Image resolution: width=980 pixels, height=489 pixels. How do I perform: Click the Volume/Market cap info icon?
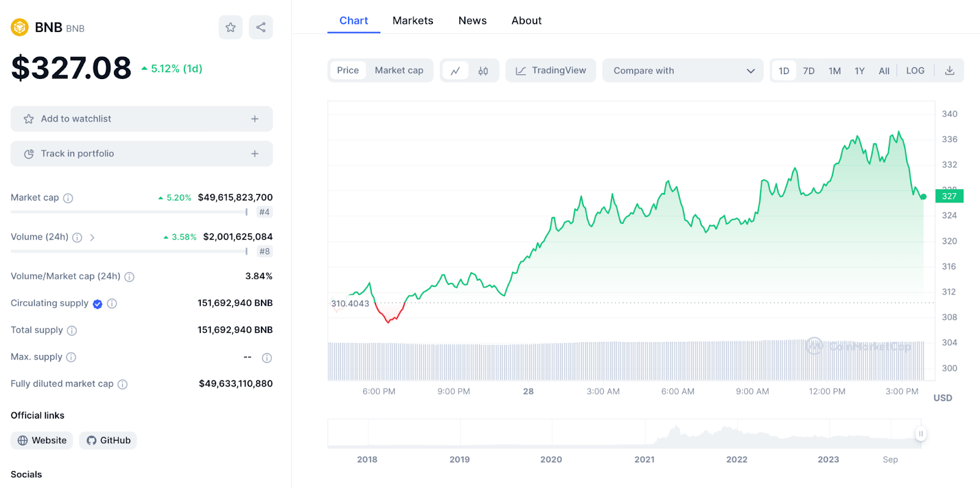129,277
